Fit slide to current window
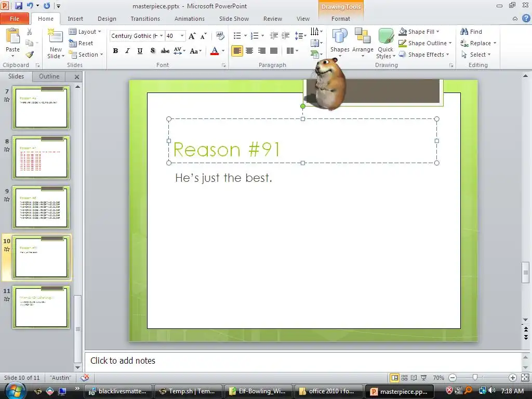Image resolution: width=532 pixels, height=399 pixels. tap(525, 378)
